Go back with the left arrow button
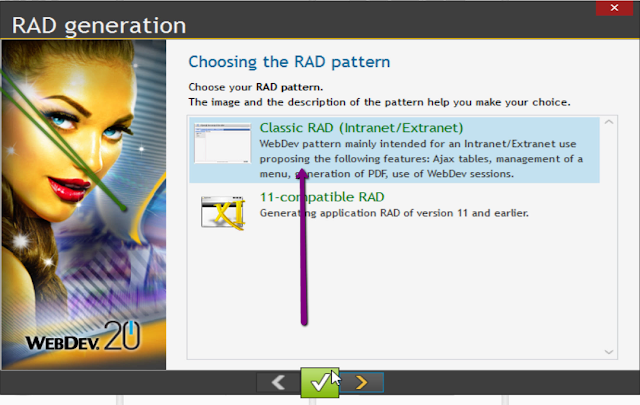Viewport: 640px width, 405px height. tap(278, 383)
